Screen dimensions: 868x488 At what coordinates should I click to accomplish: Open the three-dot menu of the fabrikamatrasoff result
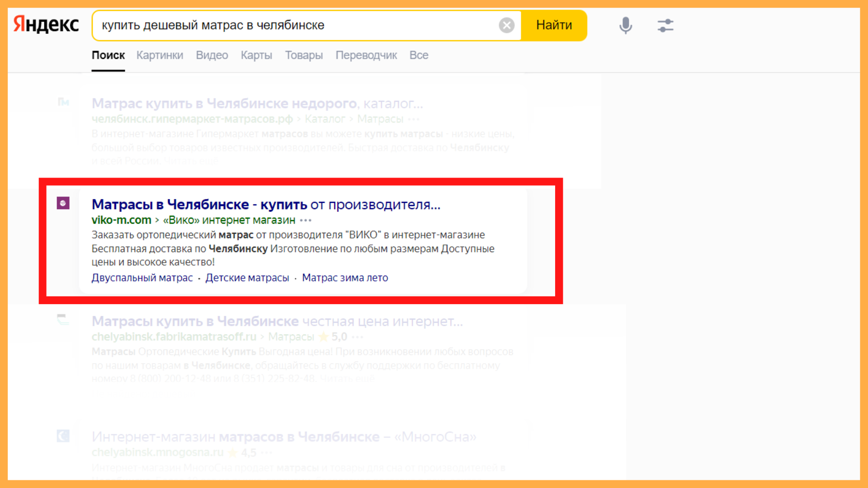tap(357, 337)
